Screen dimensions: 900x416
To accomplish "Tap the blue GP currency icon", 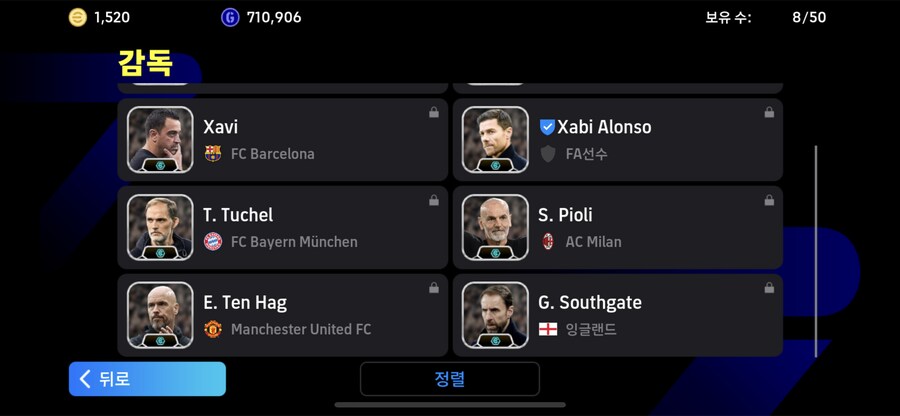I will pyautogui.click(x=230, y=17).
